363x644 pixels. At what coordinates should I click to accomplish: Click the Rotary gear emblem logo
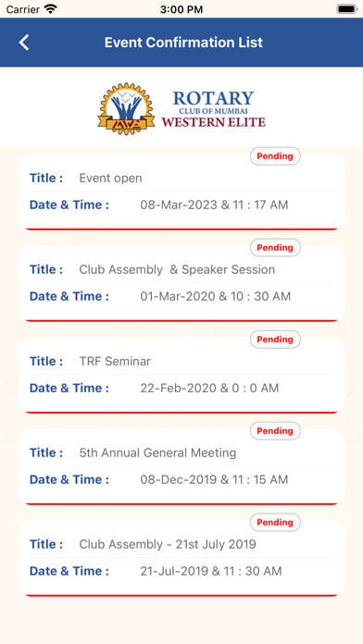(x=126, y=108)
